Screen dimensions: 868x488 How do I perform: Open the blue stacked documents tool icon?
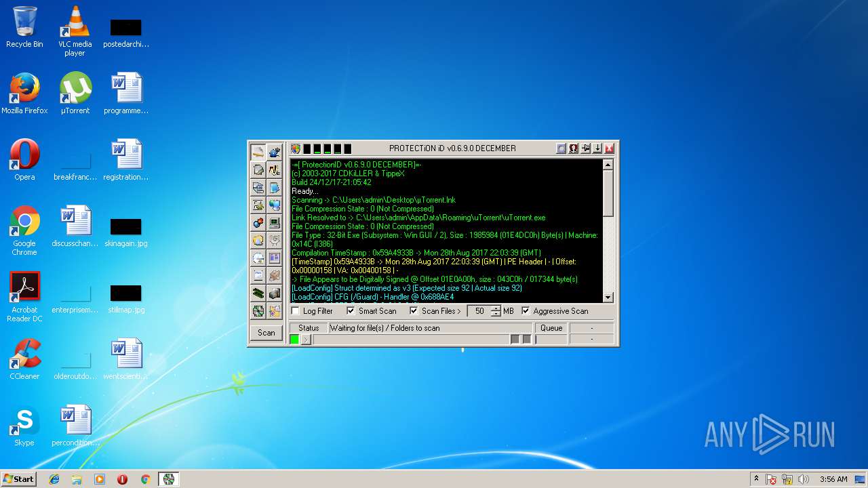(275, 188)
